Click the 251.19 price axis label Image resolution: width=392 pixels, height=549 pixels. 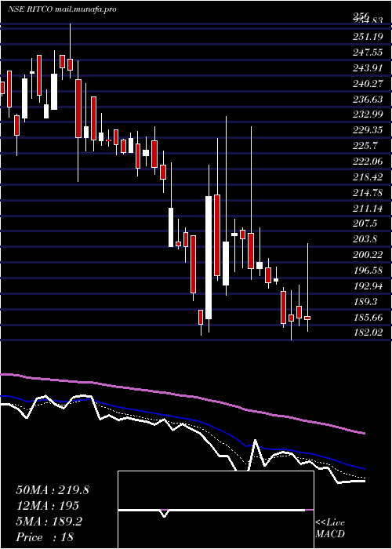point(368,36)
